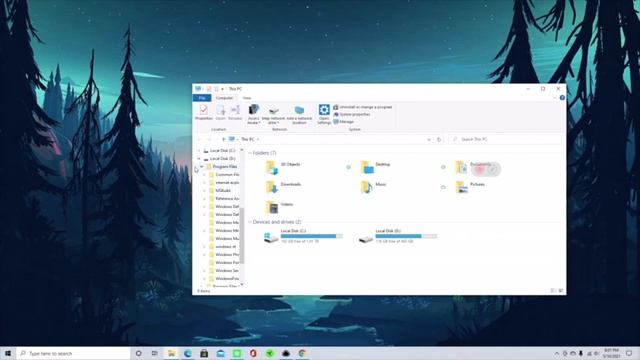The height and width of the screenshot is (360, 640).
Task: Select the Downloads folder
Action: point(283,187)
